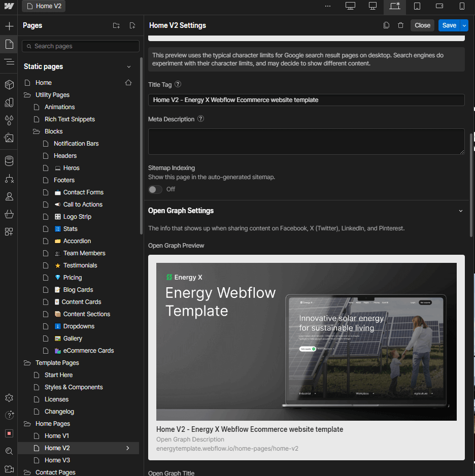Open the three-dots more options menu
The image size is (475, 476).
[x=328, y=6]
